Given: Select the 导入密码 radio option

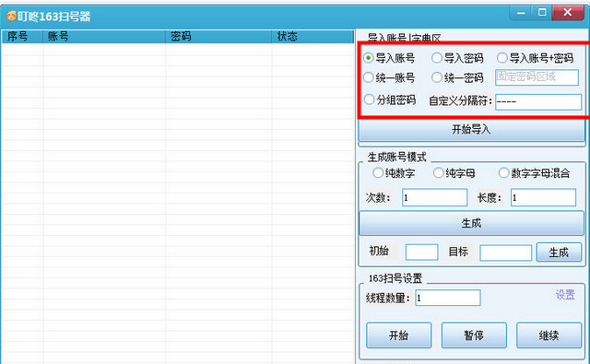Looking at the screenshot, I should coord(436,58).
